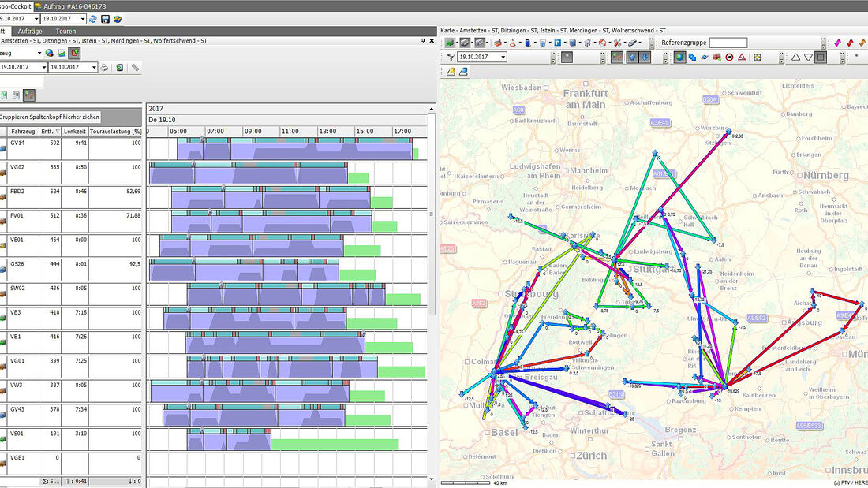Select the GV14 vehicle row
The image size is (868, 488).
tap(71, 149)
